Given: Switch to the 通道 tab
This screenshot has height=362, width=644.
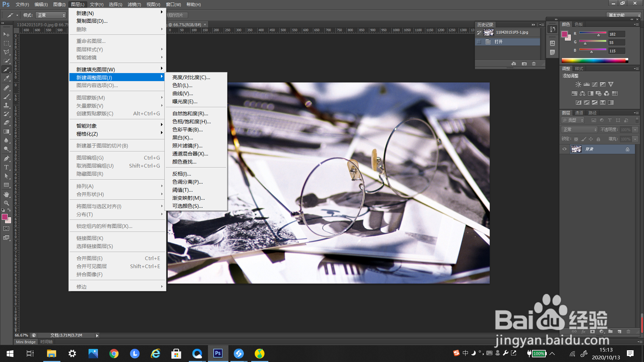Looking at the screenshot, I should tap(579, 113).
